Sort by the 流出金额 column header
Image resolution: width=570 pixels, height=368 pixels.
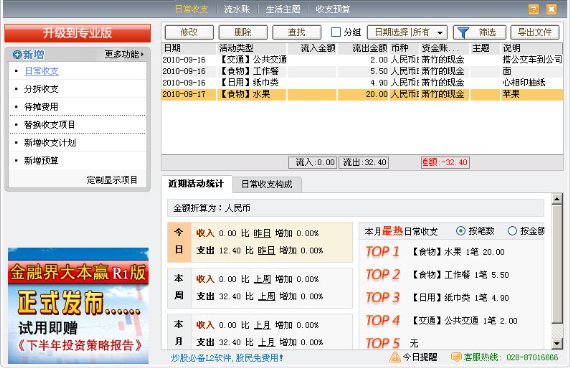point(364,48)
